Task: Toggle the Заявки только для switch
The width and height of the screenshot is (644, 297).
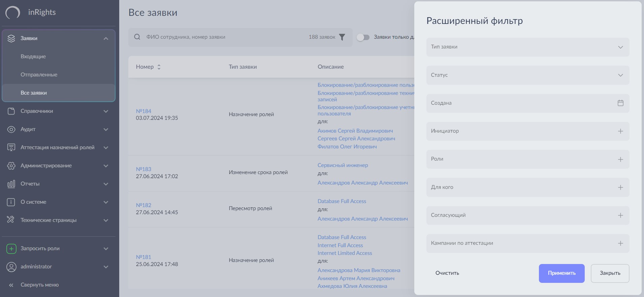Action: [363, 37]
